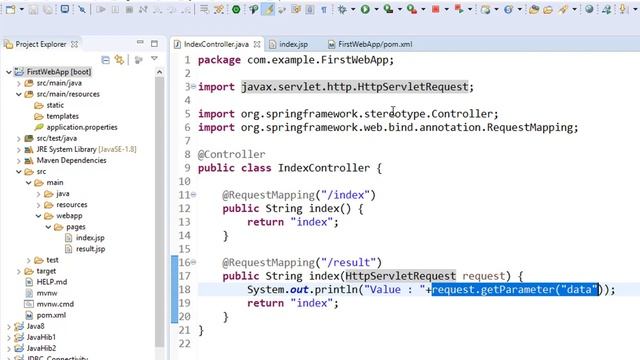Click the Open Console monitor icon
640x360 pixels.
[x=65, y=9]
